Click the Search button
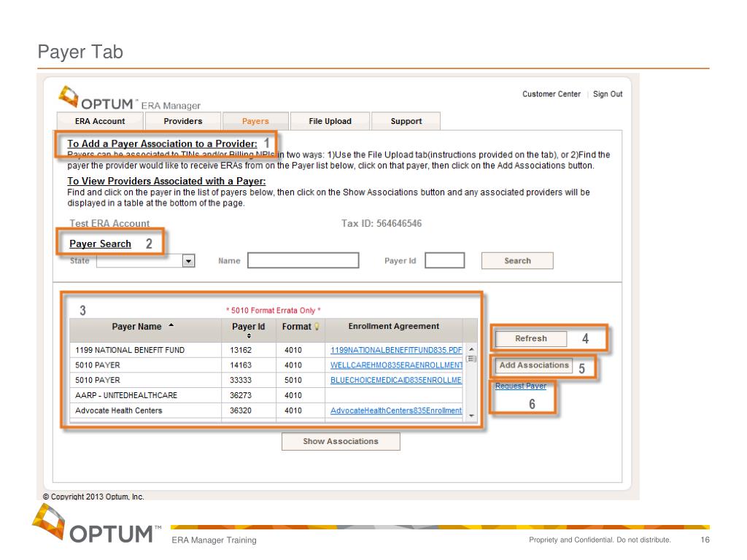 (517, 260)
